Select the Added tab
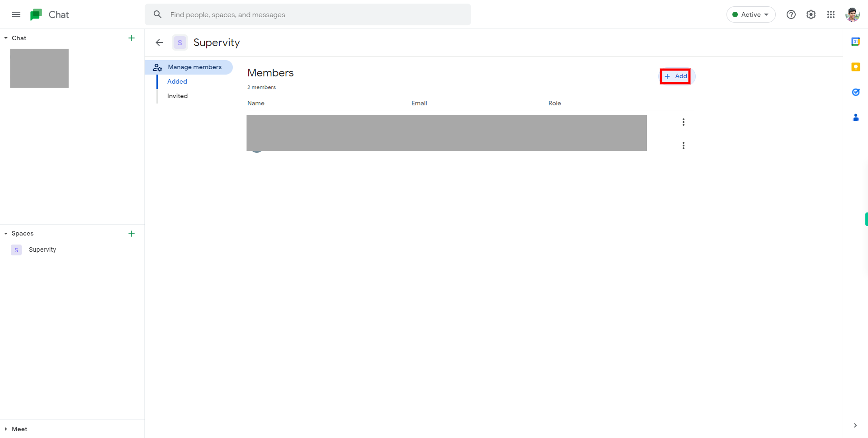 coord(177,81)
